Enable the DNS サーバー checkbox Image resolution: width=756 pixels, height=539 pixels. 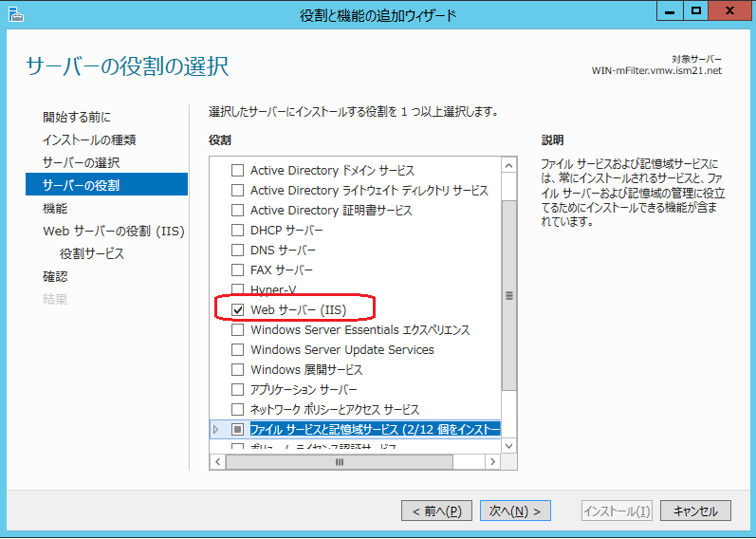238,251
